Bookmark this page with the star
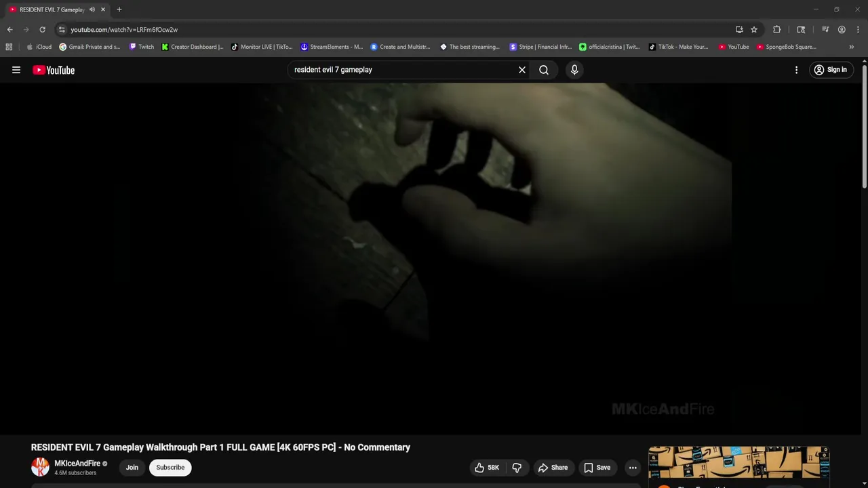Image resolution: width=868 pixels, height=488 pixels. click(754, 30)
